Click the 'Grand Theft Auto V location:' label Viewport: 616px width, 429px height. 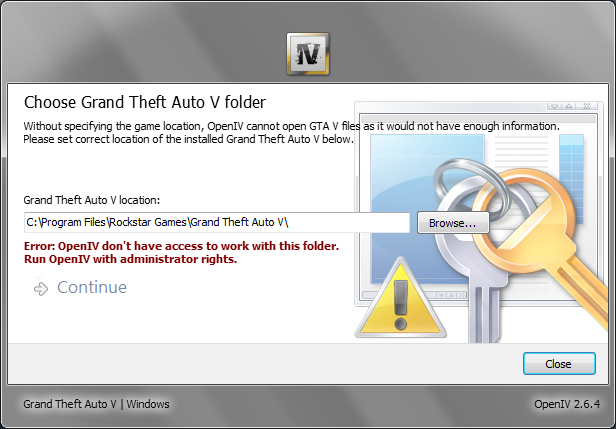tap(92, 200)
